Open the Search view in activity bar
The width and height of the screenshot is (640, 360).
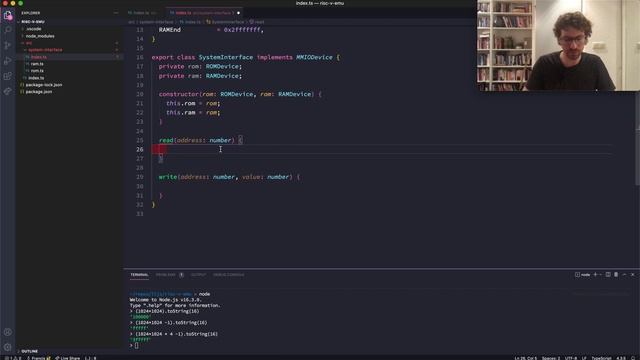8,30
